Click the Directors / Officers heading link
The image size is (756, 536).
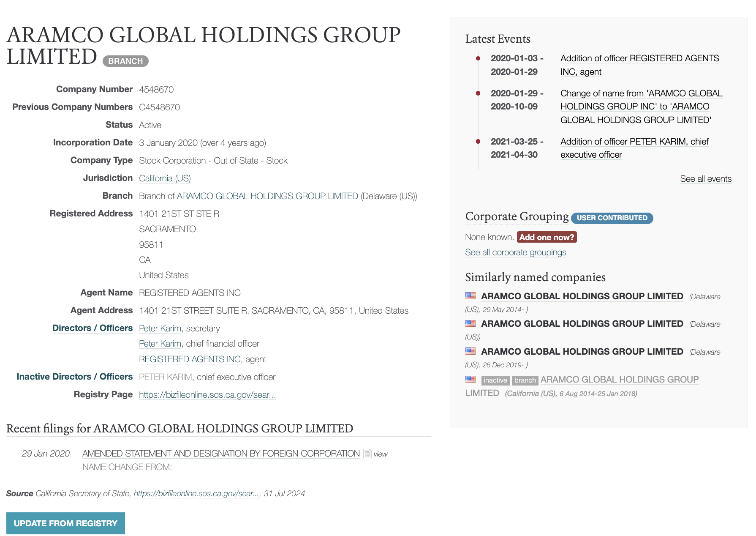click(x=92, y=328)
